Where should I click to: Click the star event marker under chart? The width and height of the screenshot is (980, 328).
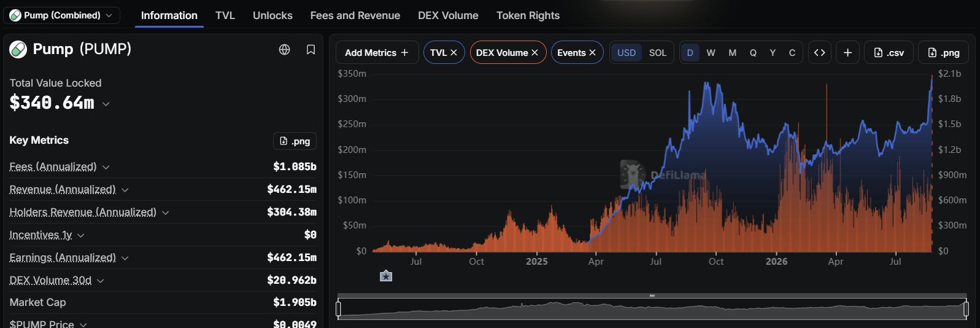386,276
